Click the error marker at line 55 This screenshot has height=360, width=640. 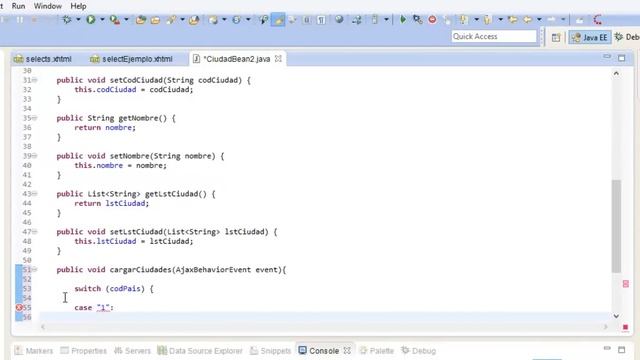pyautogui.click(x=19, y=307)
